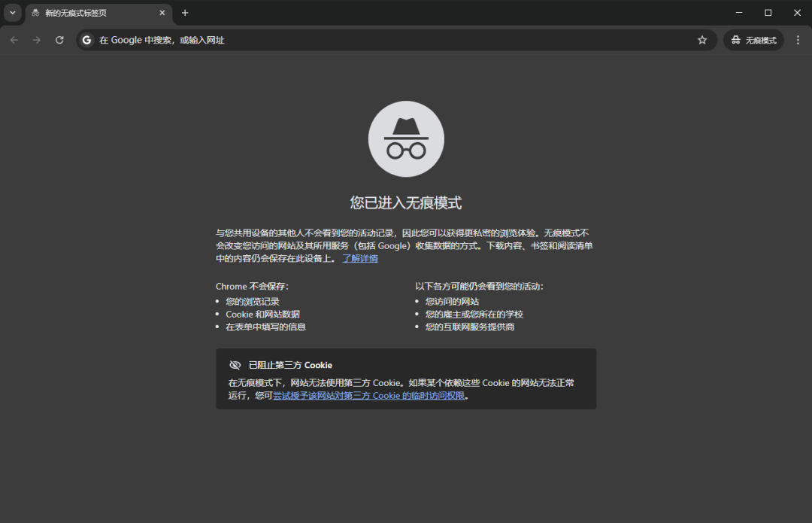Viewport: 812px width, 523px height.
Task: Select the 新的无痕式标签页 tab
Action: 90,13
